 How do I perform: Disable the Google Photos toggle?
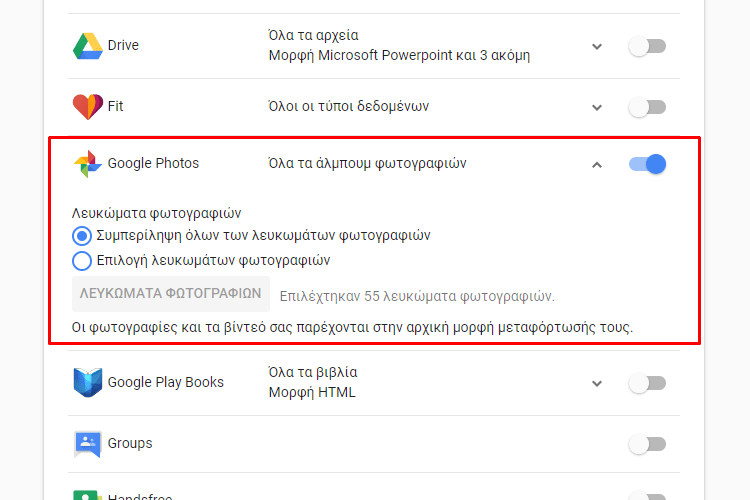click(647, 164)
